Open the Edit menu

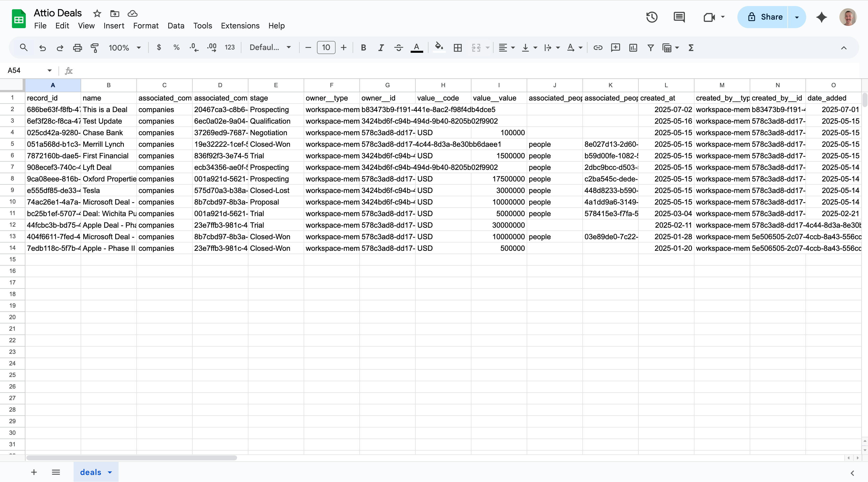pyautogui.click(x=62, y=26)
